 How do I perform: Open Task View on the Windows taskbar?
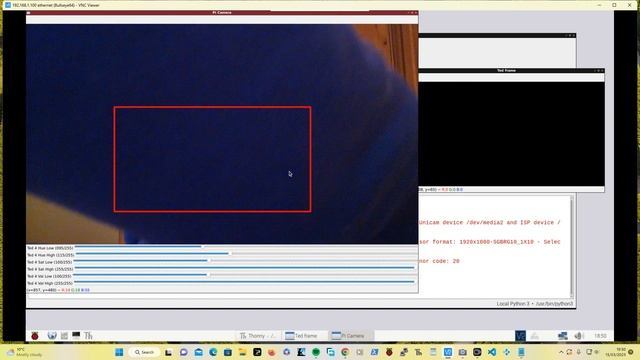point(168,352)
